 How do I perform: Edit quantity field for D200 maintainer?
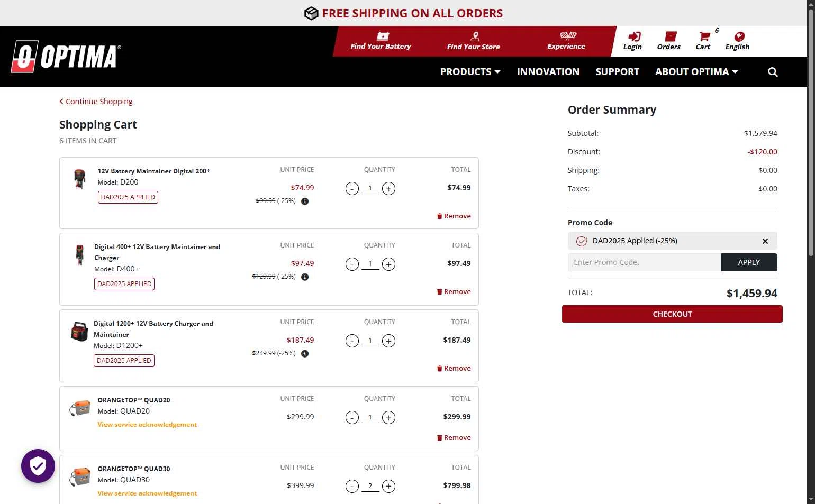point(370,188)
